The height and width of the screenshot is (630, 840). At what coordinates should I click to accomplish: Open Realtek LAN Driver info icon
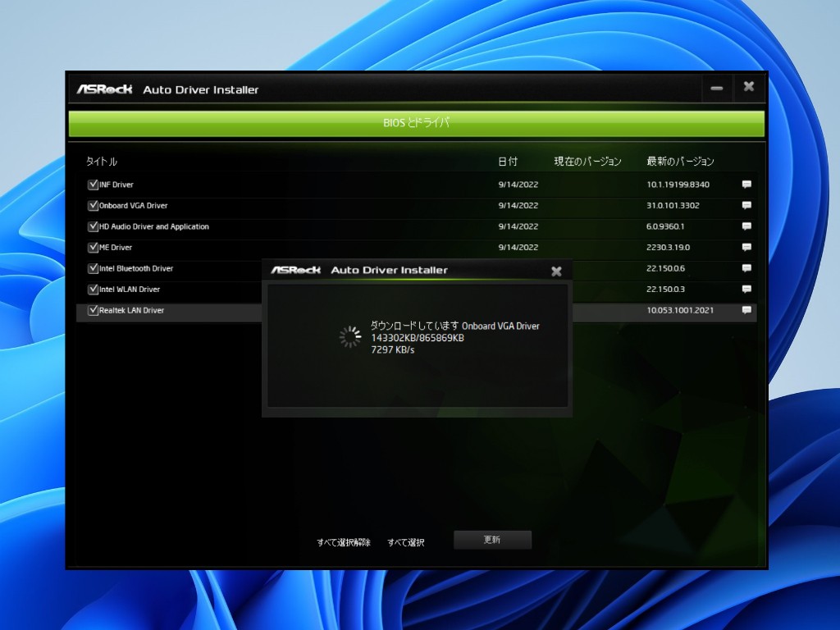click(746, 310)
